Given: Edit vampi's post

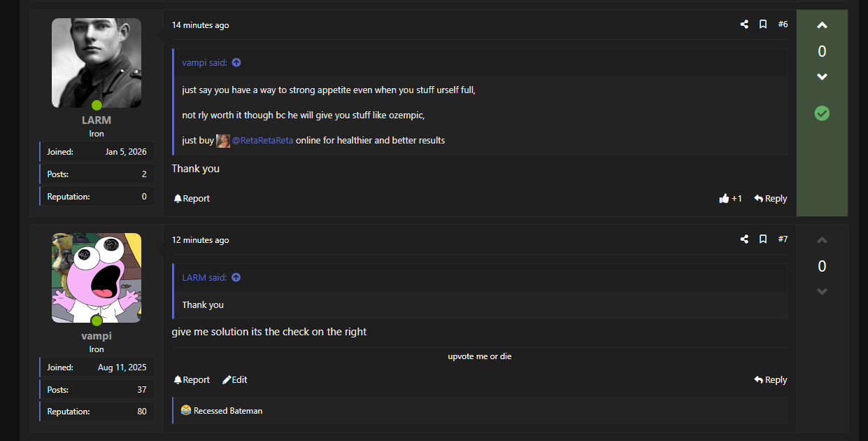Looking at the screenshot, I should click(235, 380).
